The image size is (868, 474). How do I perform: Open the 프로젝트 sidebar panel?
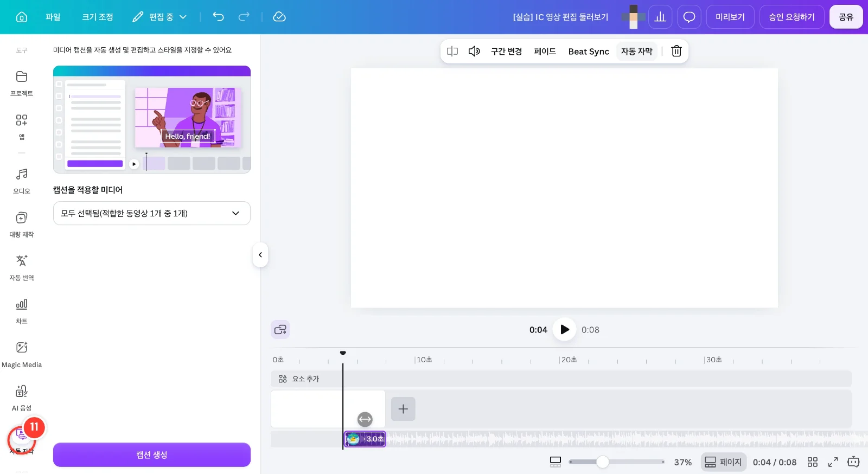[x=22, y=84]
